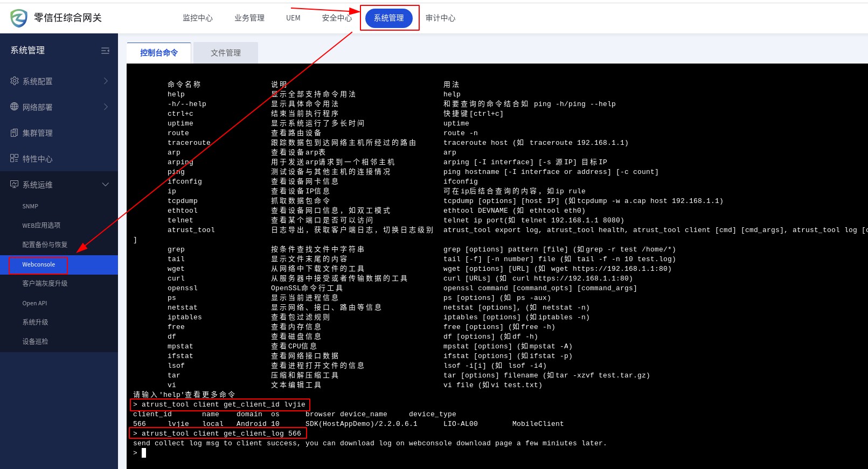
Task: Click the atrust_tool command name
Action: coord(191,230)
